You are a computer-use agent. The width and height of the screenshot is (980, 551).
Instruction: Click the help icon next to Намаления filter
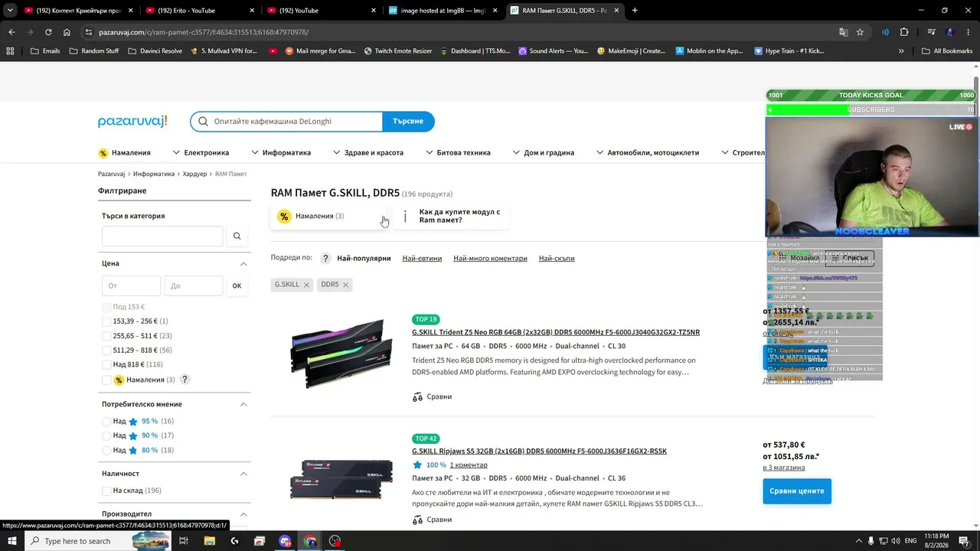pyautogui.click(x=185, y=380)
